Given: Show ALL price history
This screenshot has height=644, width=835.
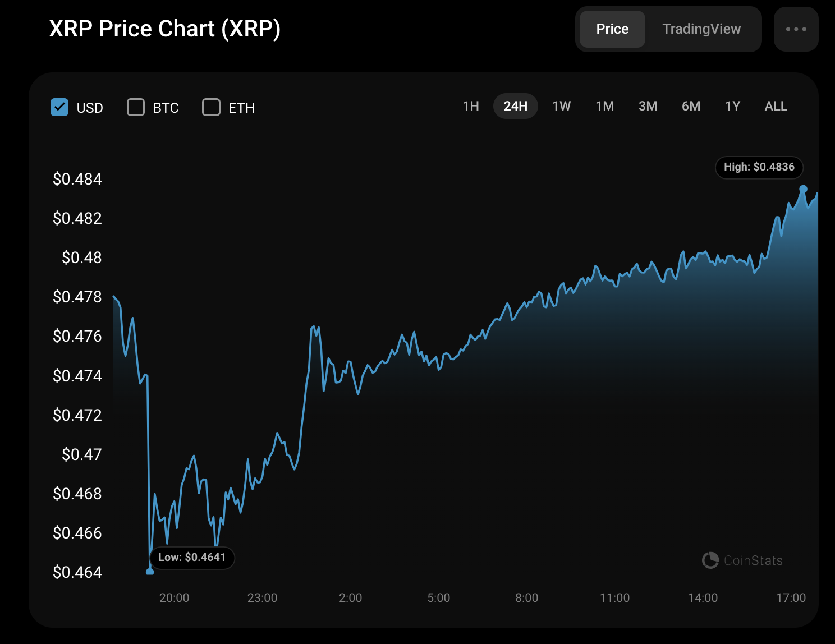Looking at the screenshot, I should [x=776, y=106].
